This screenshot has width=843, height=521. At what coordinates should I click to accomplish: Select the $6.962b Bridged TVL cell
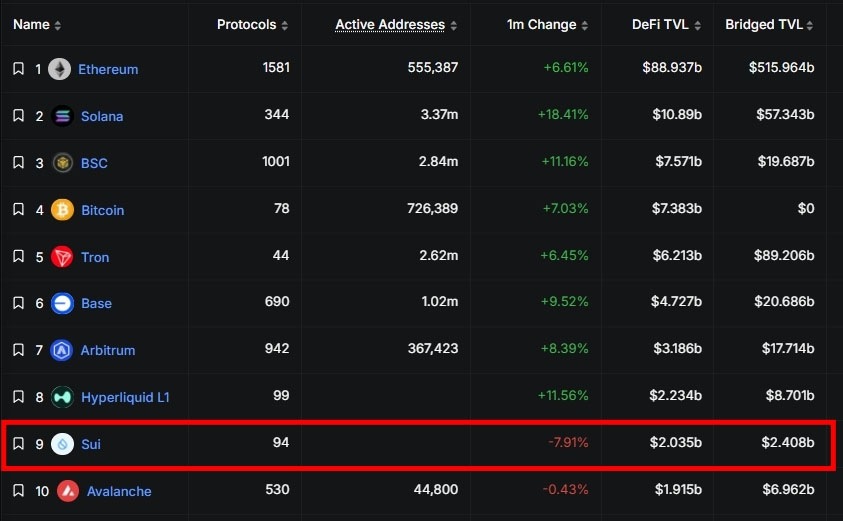pos(788,489)
